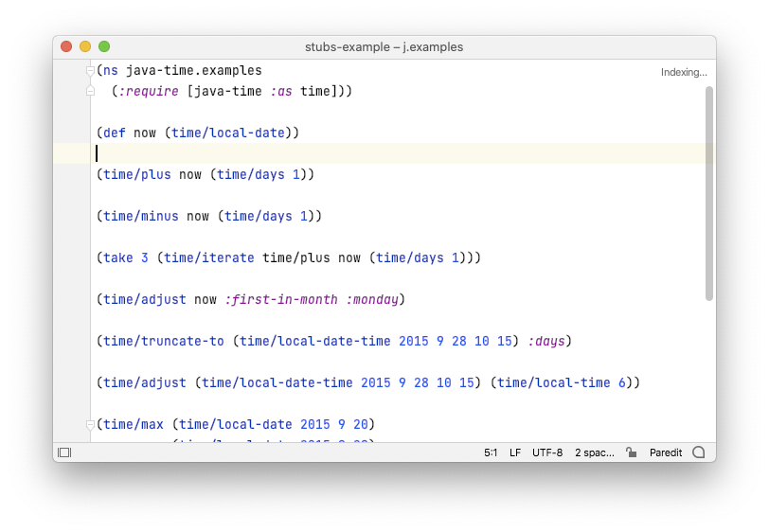Open the read-only lock icon
769x532 pixels.
click(x=631, y=452)
